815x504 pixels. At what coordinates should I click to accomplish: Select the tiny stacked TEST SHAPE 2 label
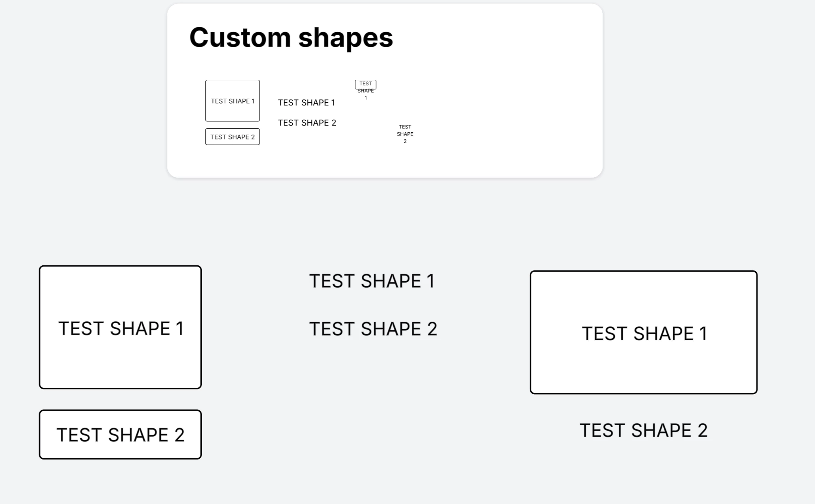(405, 134)
